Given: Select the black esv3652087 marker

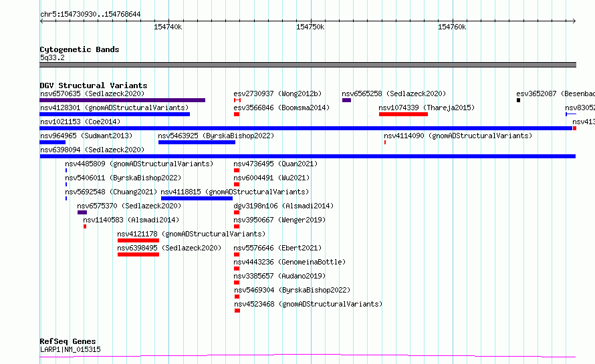Looking at the screenshot, I should pyautogui.click(x=518, y=100).
